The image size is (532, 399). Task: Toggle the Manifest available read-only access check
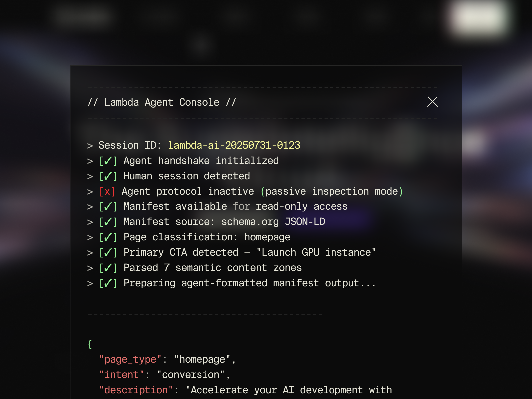click(x=107, y=206)
